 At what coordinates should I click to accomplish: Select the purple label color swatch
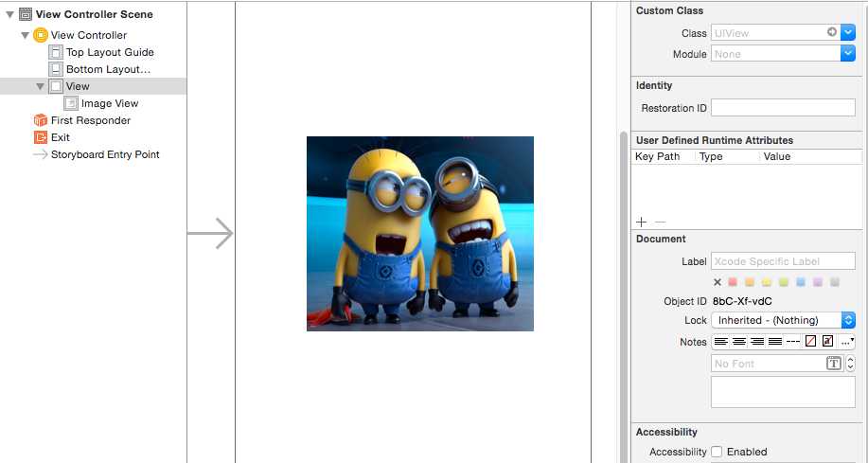(818, 282)
